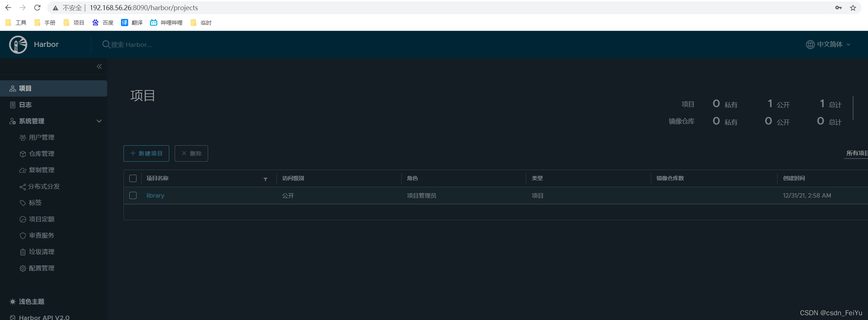
Task: Reload the page with refresh icon
Action: click(x=37, y=8)
